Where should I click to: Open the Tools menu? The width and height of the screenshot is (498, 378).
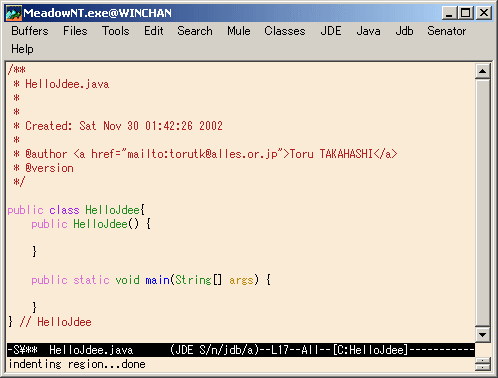tap(115, 31)
